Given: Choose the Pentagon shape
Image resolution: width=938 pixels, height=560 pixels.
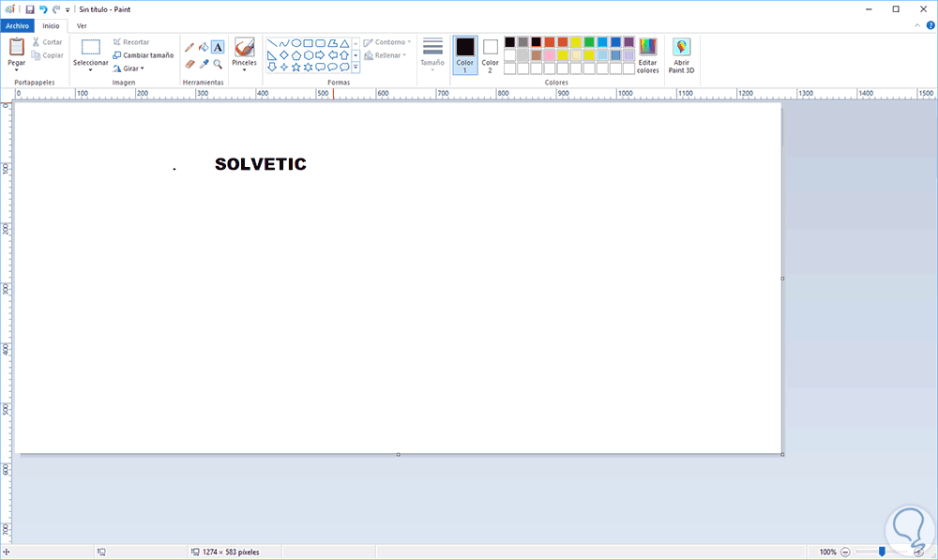Looking at the screenshot, I should [x=296, y=55].
